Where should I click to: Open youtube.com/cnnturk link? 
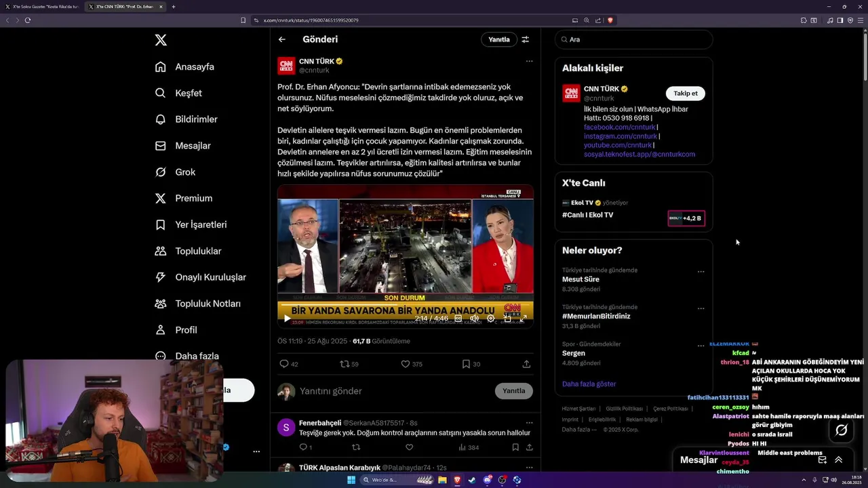(x=618, y=145)
